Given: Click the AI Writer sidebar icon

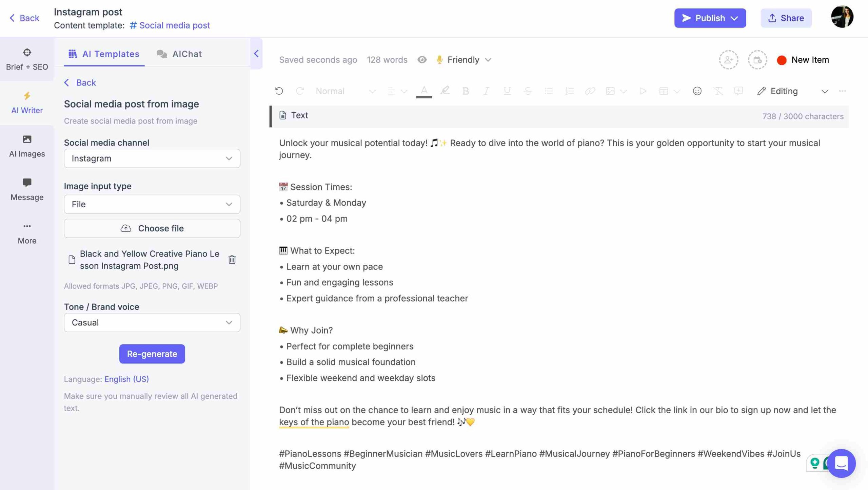Looking at the screenshot, I should click(x=27, y=103).
